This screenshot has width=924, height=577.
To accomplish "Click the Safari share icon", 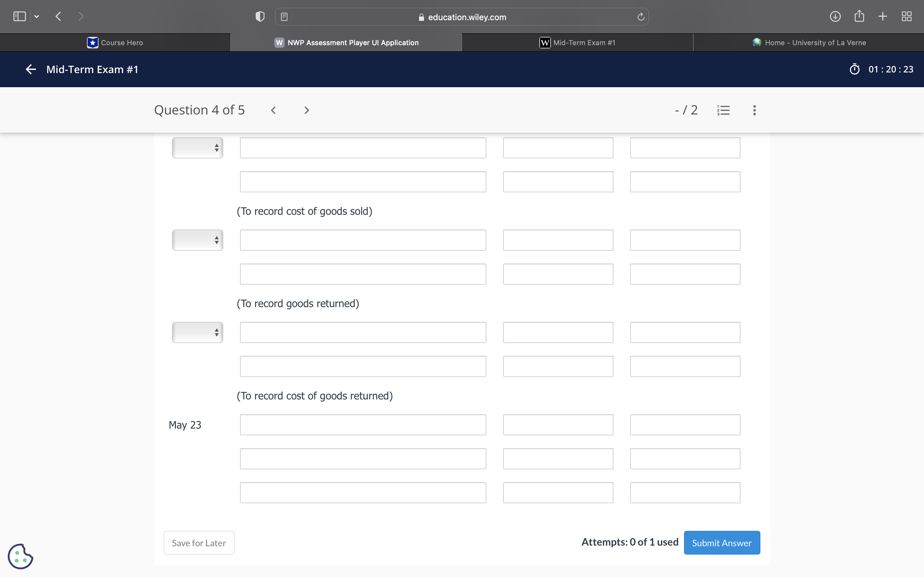I will [x=859, y=16].
